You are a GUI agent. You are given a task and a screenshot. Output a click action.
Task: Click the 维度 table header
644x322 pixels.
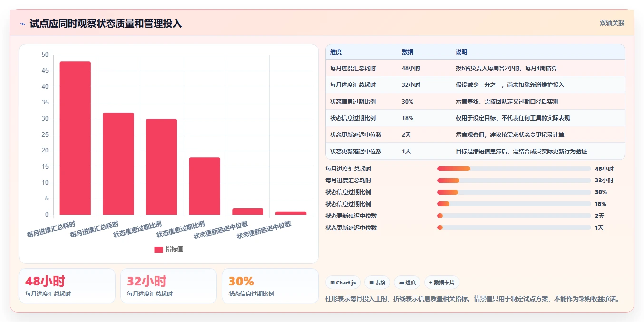(x=336, y=52)
